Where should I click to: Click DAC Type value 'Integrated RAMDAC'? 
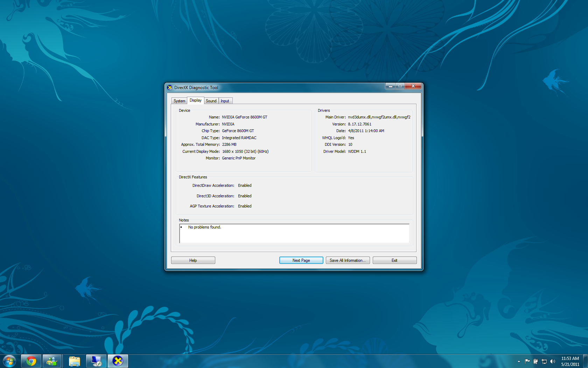tap(239, 138)
